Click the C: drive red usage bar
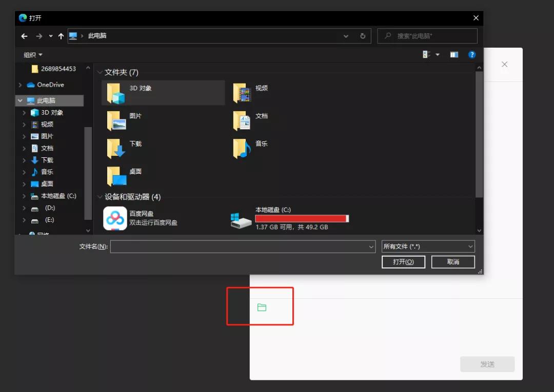This screenshot has height=392, width=554. tap(302, 219)
